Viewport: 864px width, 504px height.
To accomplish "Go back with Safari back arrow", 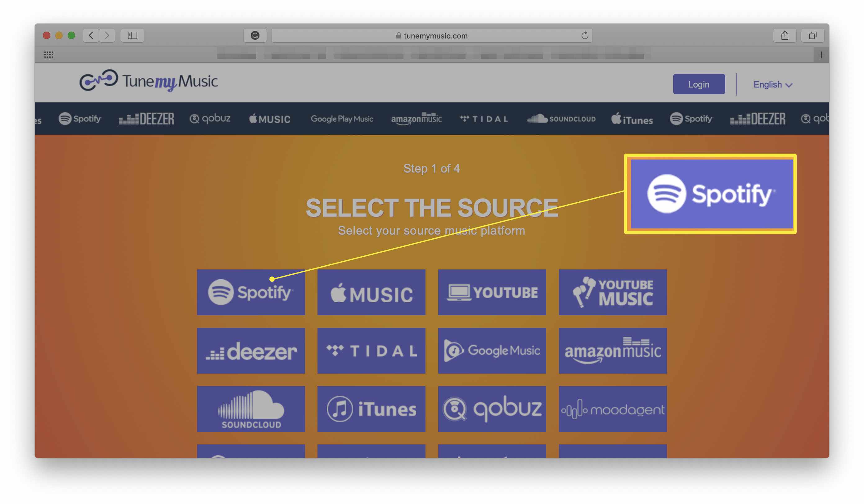I will 91,35.
